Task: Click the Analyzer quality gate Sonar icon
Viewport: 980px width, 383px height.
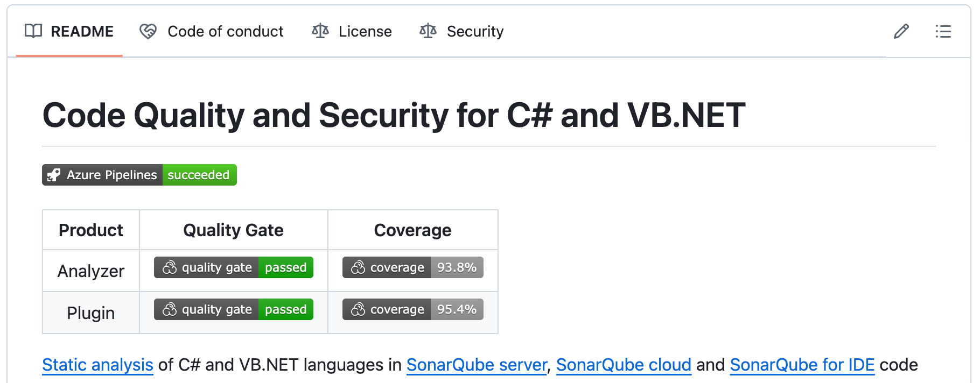Action: [x=170, y=267]
